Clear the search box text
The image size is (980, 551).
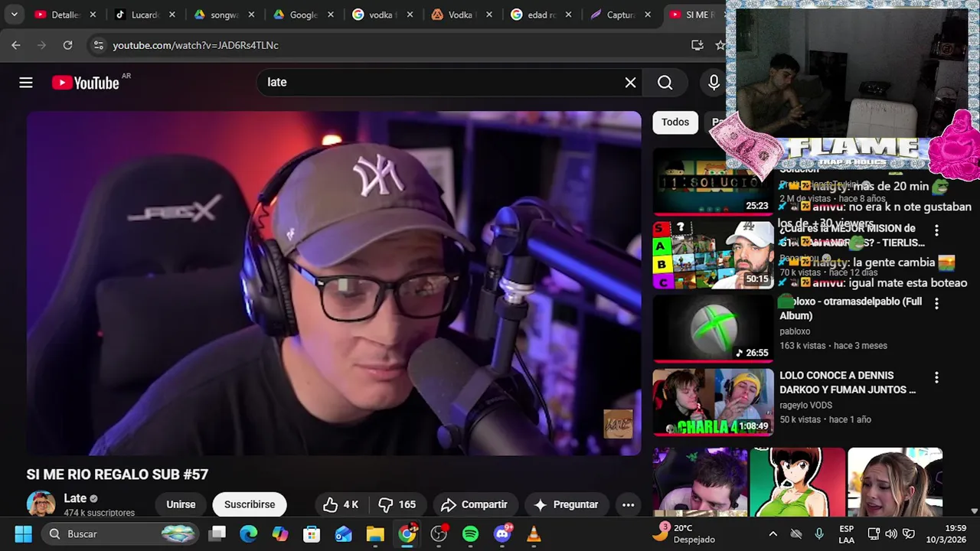coord(630,83)
